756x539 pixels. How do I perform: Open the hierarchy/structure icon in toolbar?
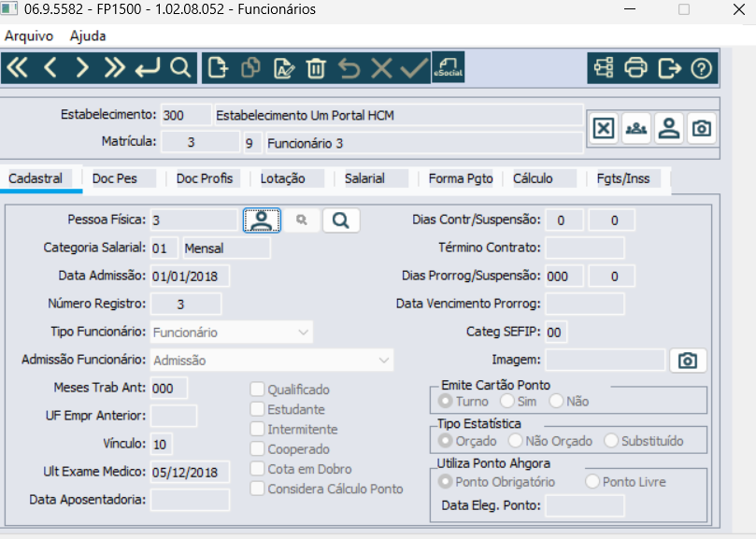(604, 67)
